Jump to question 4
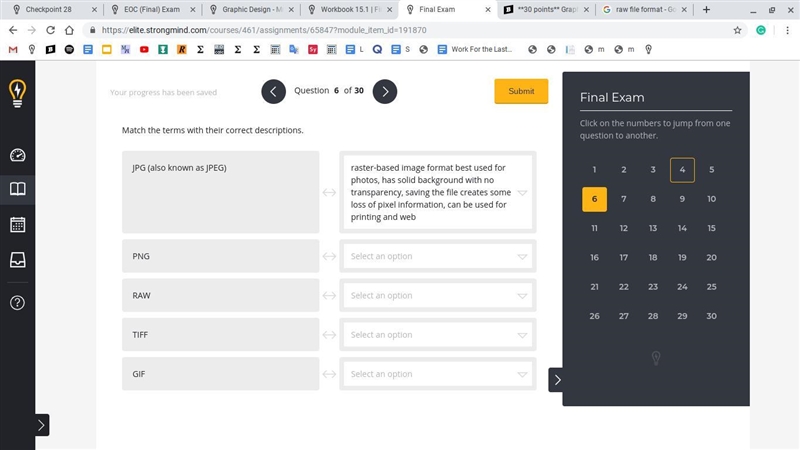 (x=682, y=169)
